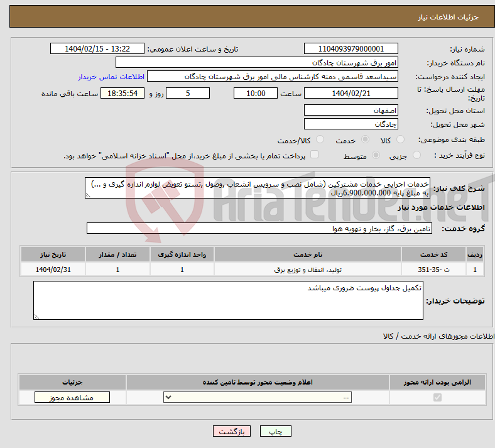Click the بازگشت back button
The height and width of the screenshot is (448, 495).
232,431
